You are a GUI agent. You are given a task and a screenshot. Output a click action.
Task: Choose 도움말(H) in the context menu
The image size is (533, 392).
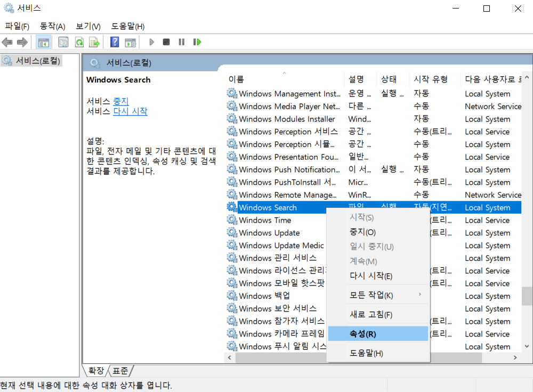[378, 353]
